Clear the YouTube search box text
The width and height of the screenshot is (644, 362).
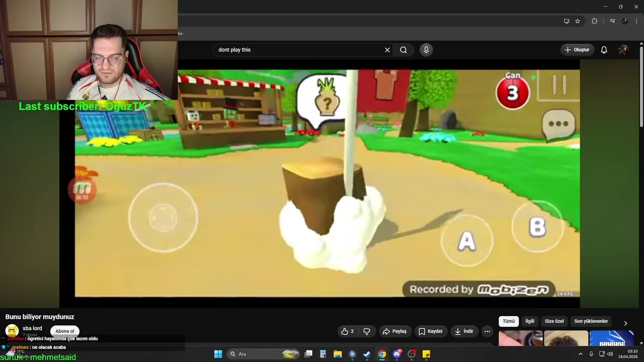click(x=387, y=50)
